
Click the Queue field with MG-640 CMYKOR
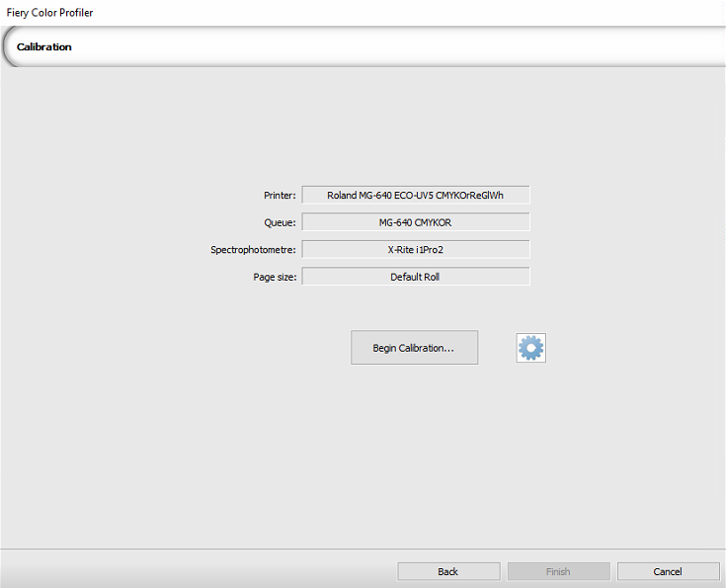point(415,222)
